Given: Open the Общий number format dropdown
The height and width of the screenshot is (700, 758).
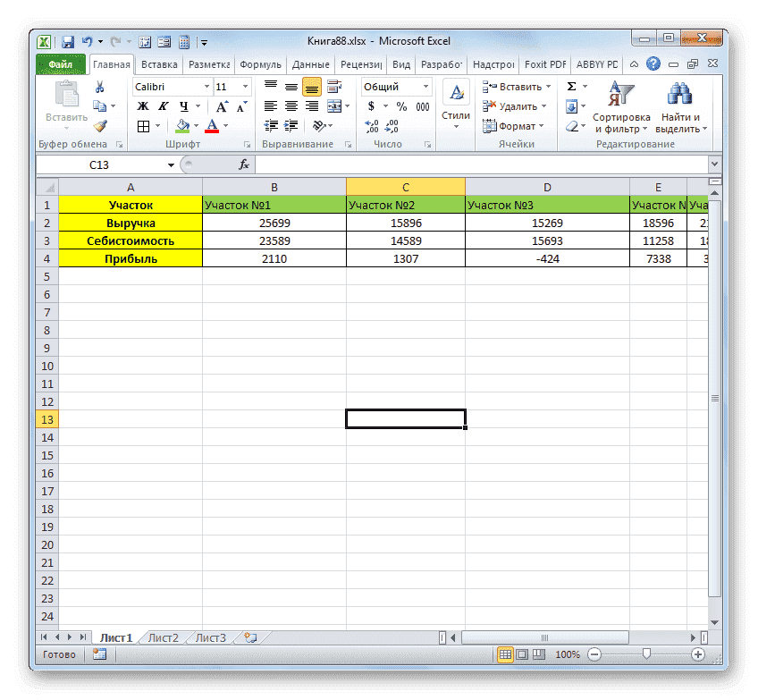Looking at the screenshot, I should [x=425, y=86].
